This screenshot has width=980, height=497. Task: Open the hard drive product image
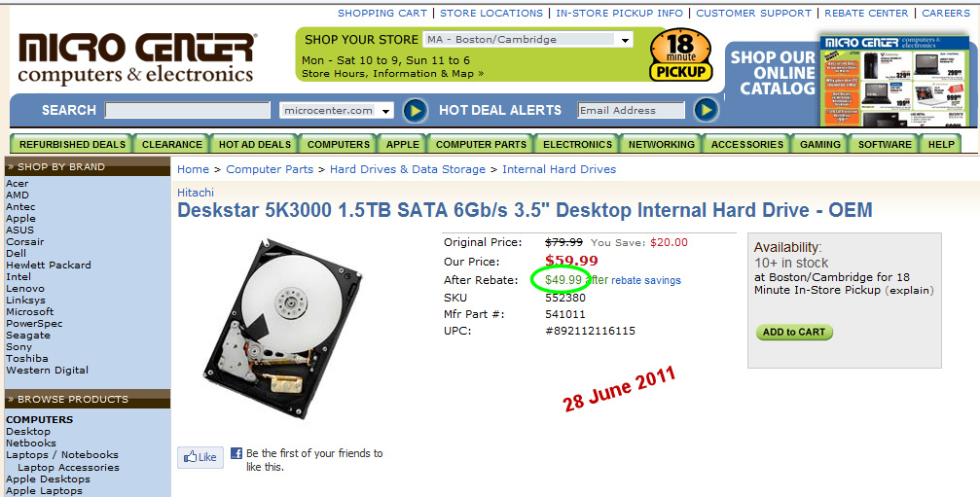(x=282, y=327)
